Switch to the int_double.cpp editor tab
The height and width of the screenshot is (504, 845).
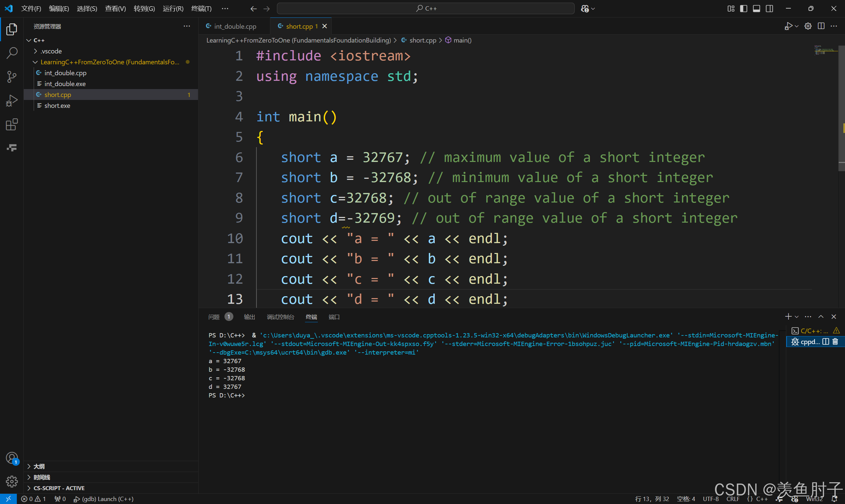coord(235,26)
